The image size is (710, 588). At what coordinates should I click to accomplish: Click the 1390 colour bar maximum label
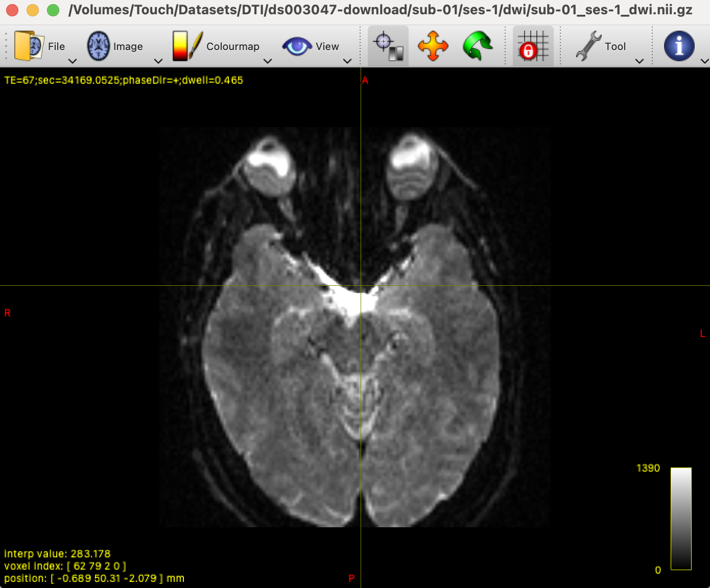click(648, 468)
